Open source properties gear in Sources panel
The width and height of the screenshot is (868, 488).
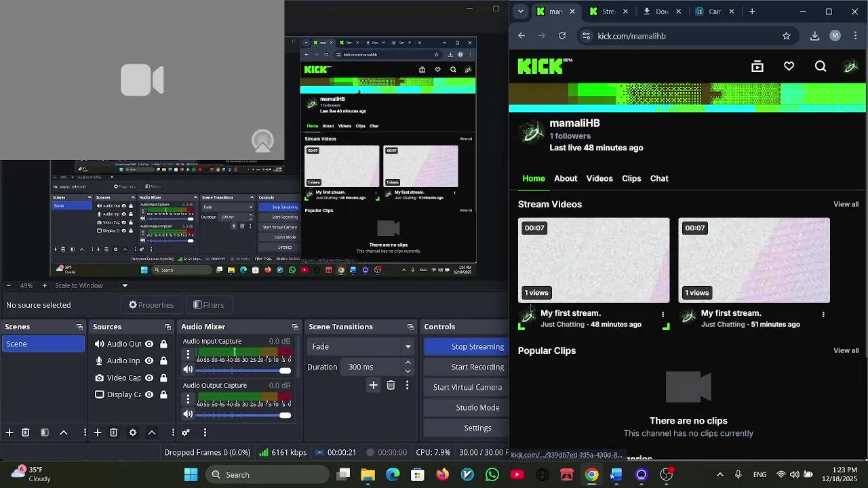(x=133, y=432)
